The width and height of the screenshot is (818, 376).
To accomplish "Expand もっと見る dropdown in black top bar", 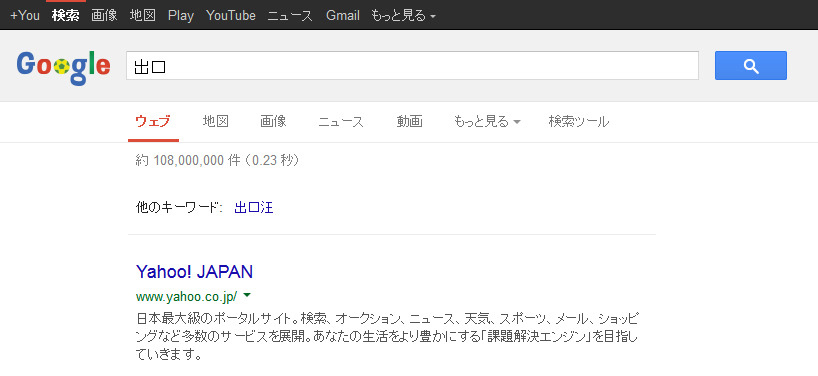I will [403, 16].
